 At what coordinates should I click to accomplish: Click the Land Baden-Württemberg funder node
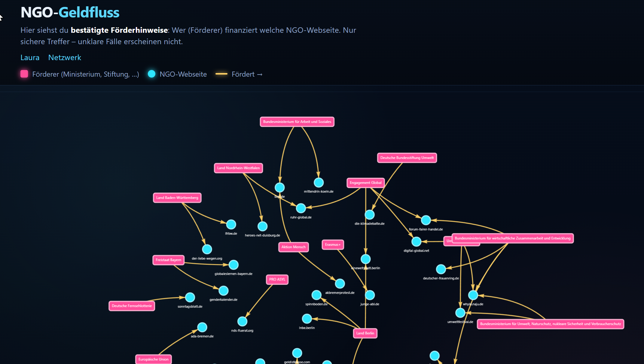[x=177, y=198]
